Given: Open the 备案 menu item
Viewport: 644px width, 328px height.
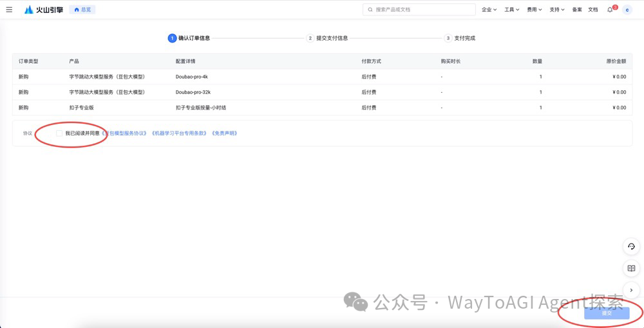Looking at the screenshot, I should tap(577, 10).
